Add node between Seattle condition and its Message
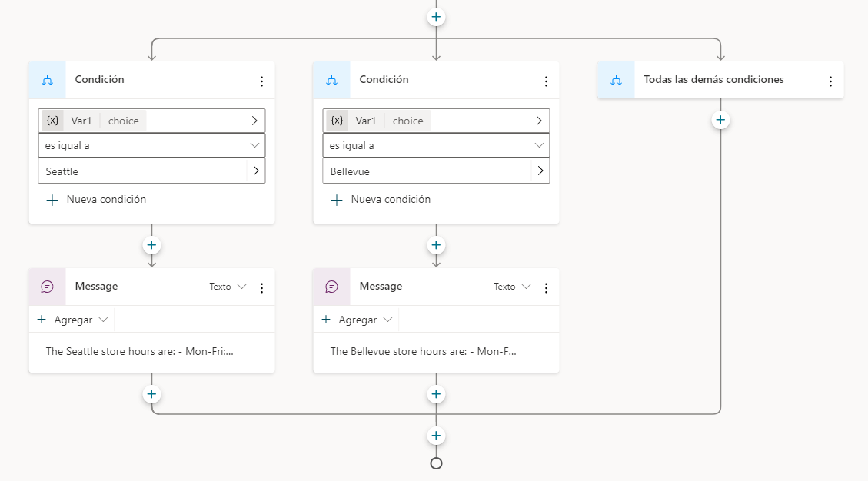This screenshot has width=868, height=481. click(151, 245)
